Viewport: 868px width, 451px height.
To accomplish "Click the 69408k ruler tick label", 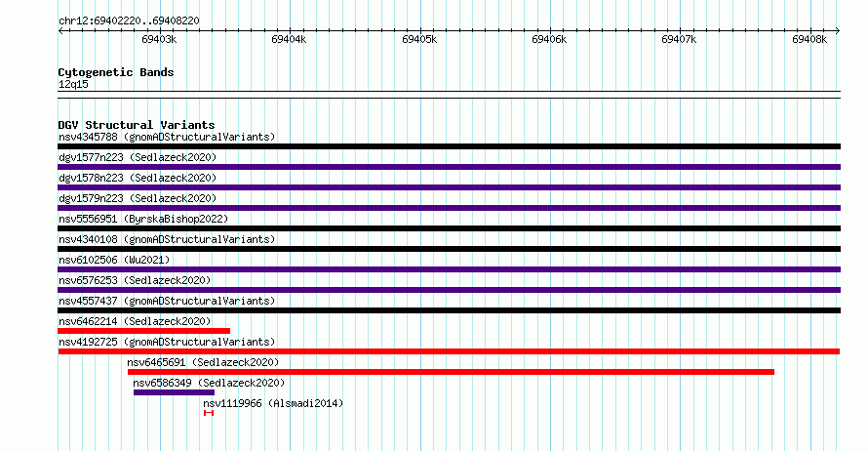I will coord(809,39).
